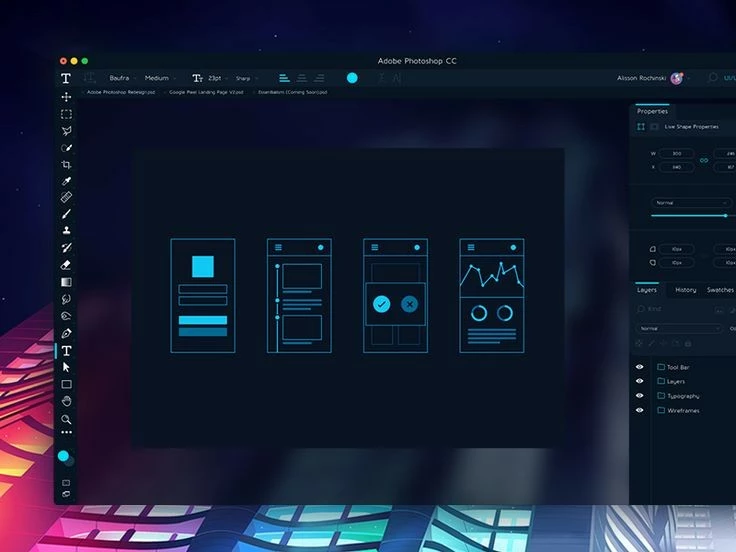
Task: Select the Eyedropper tool
Action: (x=66, y=181)
